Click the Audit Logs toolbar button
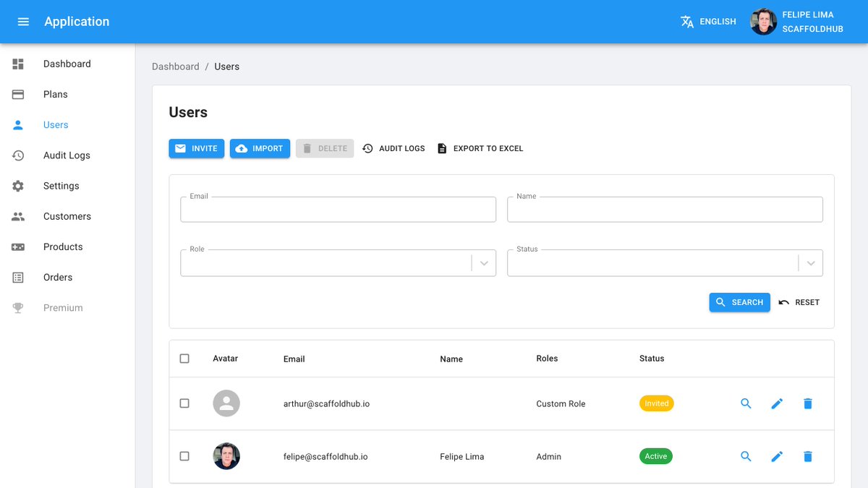The image size is (868, 488). point(393,148)
